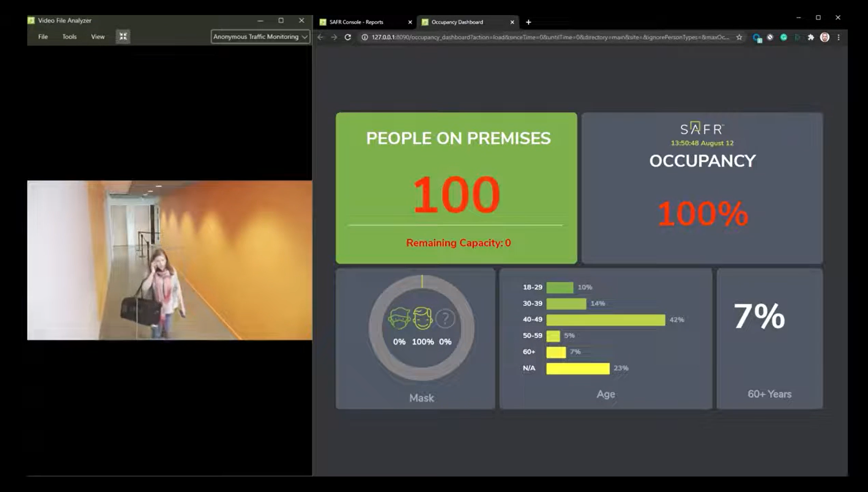Open a new browser tab

tap(528, 22)
